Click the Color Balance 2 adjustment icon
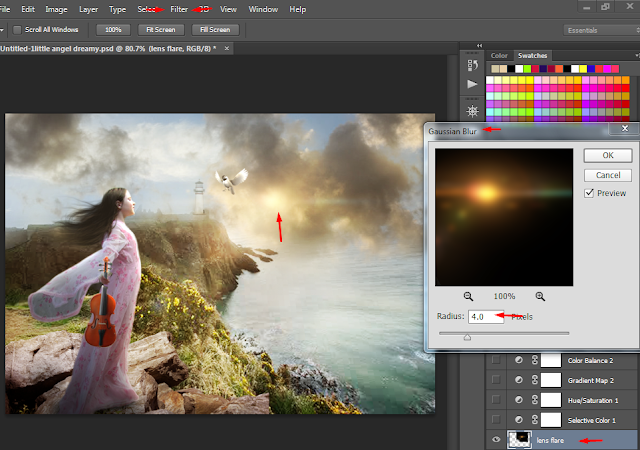The image size is (640, 450). 518,360
